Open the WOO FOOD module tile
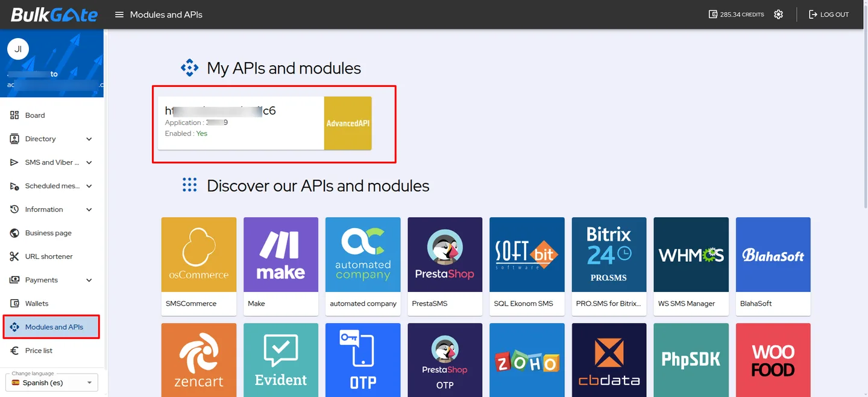Viewport: 868px width, 397px height. pos(773,360)
